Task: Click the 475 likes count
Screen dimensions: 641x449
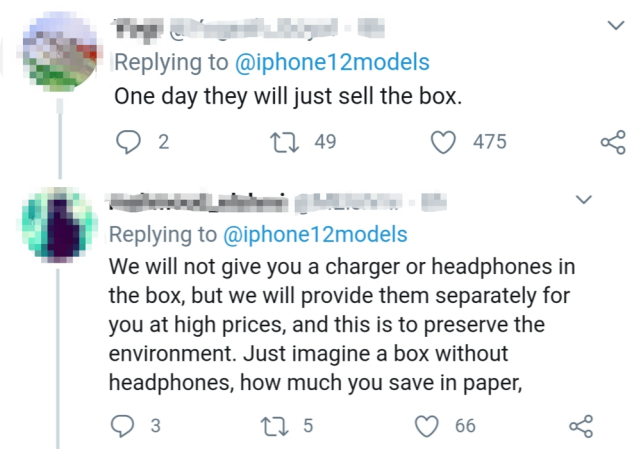Action: point(489,143)
